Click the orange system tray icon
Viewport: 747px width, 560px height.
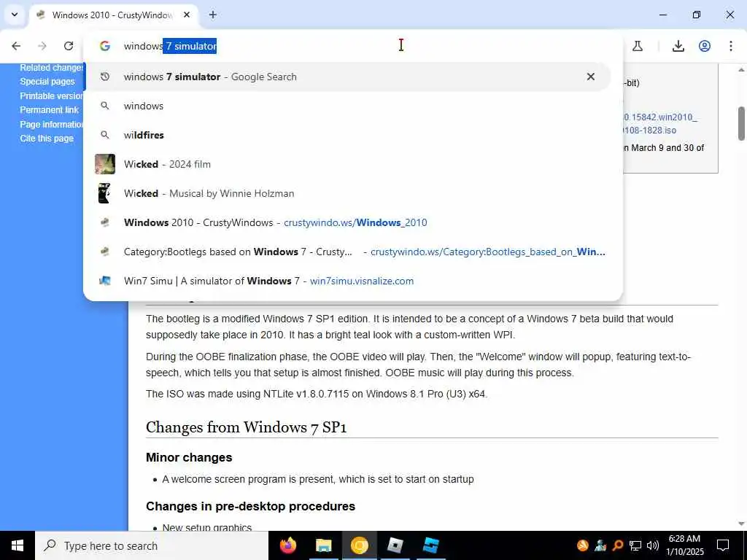[x=583, y=545]
